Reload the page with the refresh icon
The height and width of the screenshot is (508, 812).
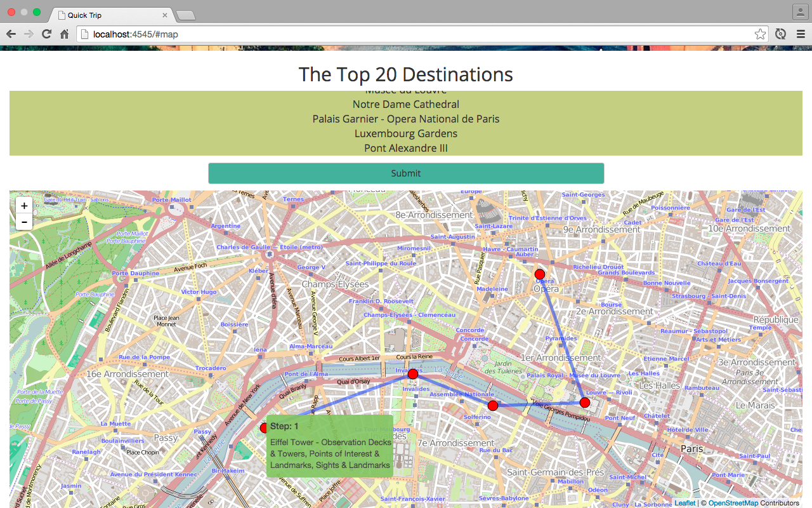coord(46,34)
